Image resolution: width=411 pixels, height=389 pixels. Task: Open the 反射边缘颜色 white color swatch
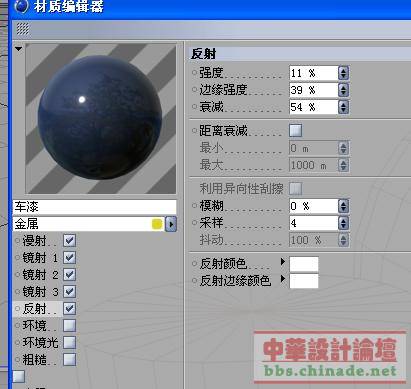pyautogui.click(x=304, y=281)
